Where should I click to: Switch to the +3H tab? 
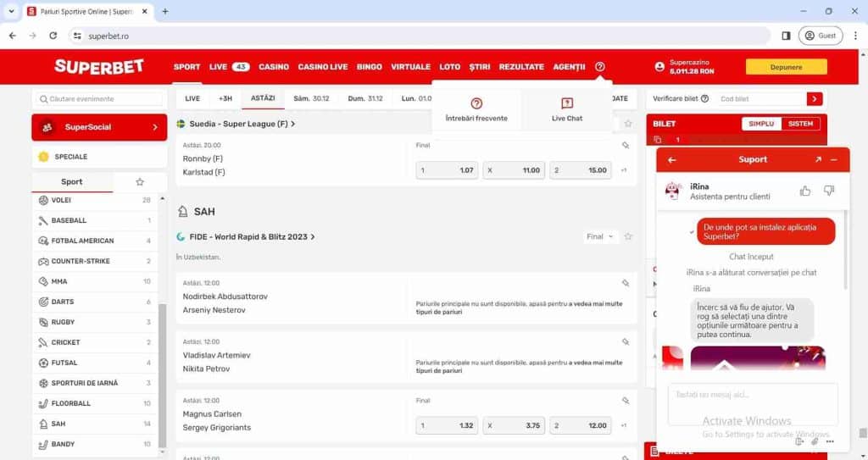pos(225,98)
